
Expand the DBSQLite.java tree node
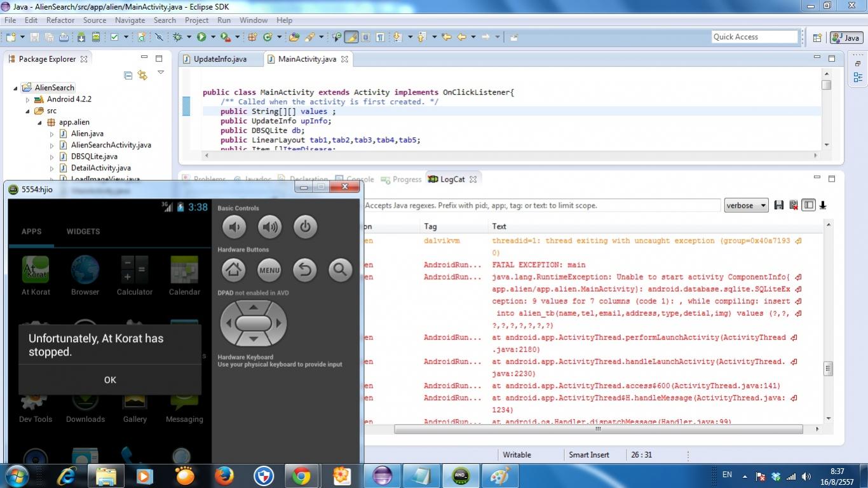(51, 156)
